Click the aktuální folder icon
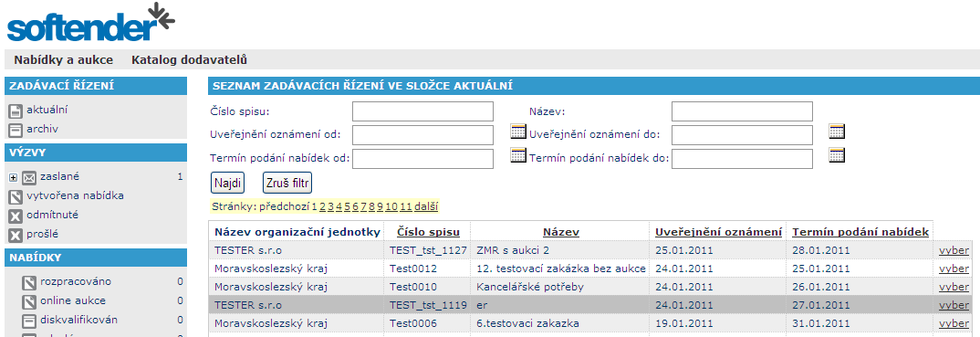 [x=16, y=112]
